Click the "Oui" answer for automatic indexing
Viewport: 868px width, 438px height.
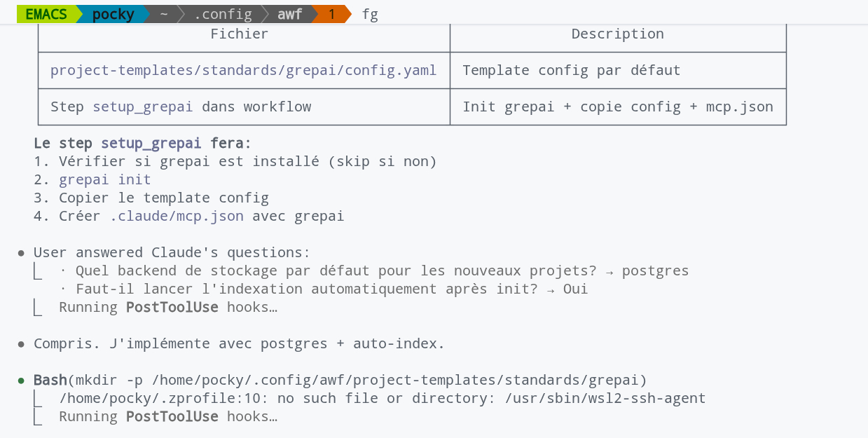point(575,289)
